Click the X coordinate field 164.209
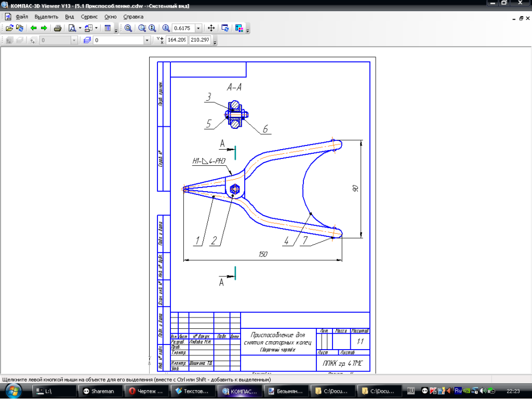This screenshot has height=399, width=532. tap(177, 40)
